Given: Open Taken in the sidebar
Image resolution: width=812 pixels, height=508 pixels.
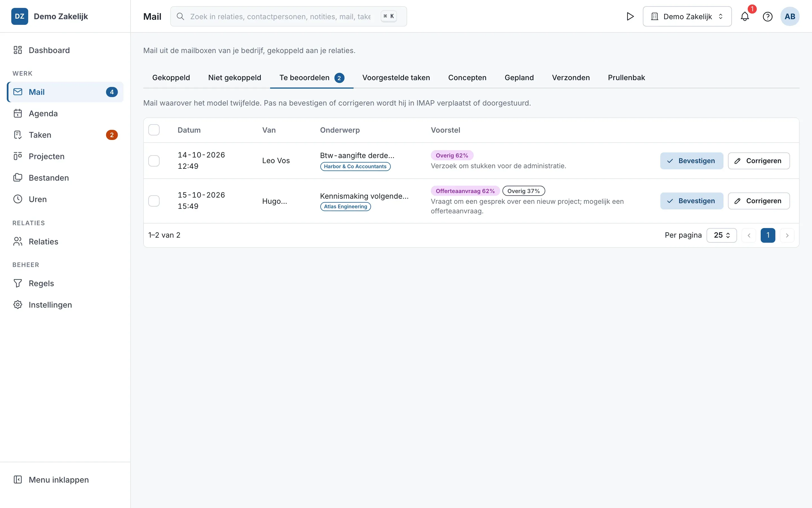Looking at the screenshot, I should (x=65, y=135).
